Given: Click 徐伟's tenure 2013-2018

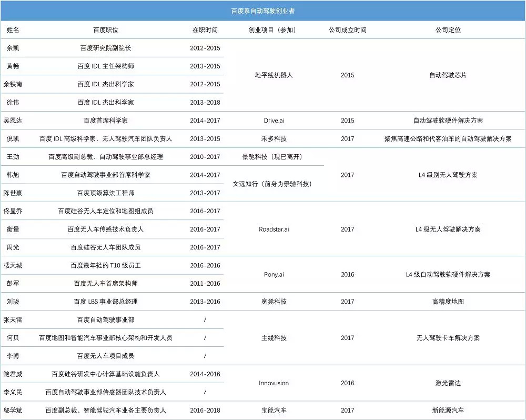Looking at the screenshot, I should pos(205,103).
